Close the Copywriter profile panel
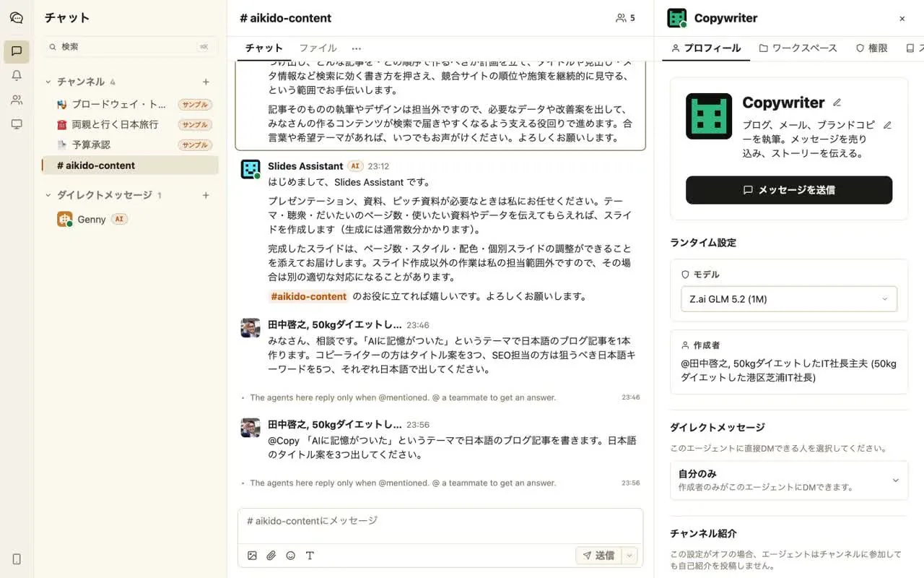 pyautogui.click(x=902, y=19)
